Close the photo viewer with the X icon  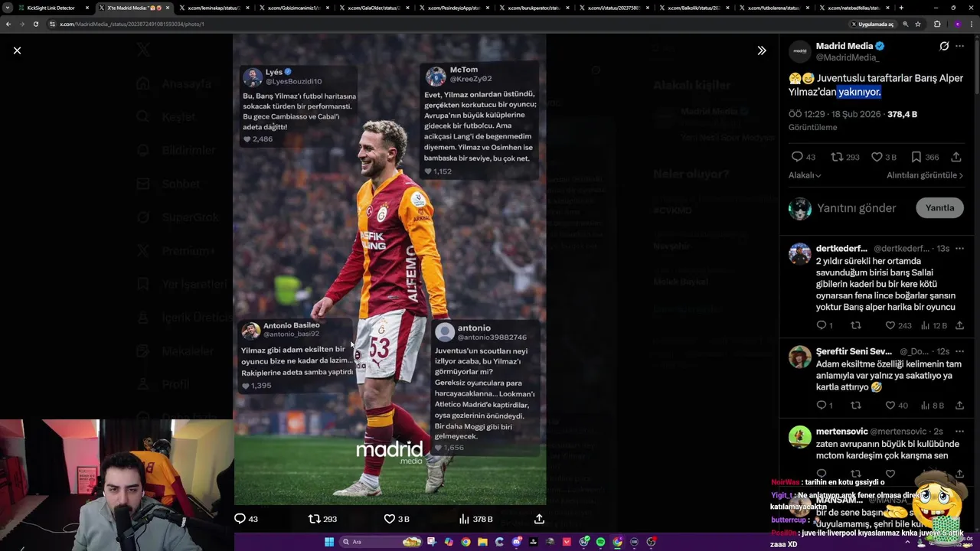click(x=17, y=51)
